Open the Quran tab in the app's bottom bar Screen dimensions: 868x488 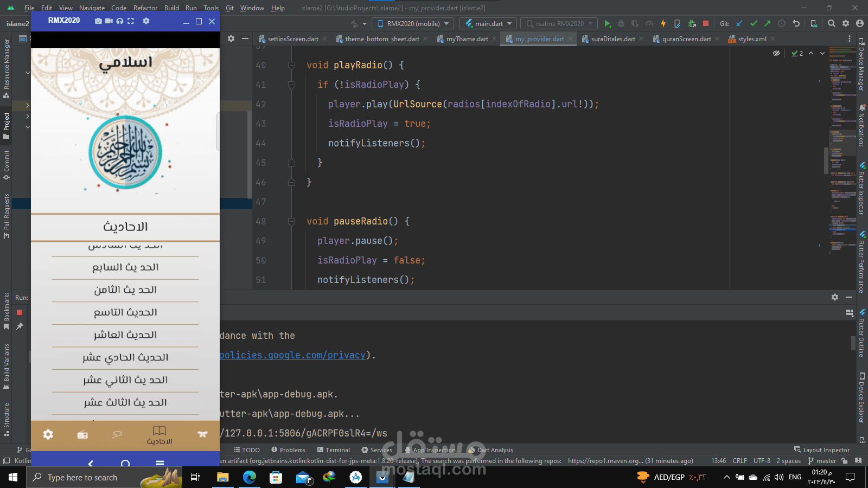coord(202,434)
